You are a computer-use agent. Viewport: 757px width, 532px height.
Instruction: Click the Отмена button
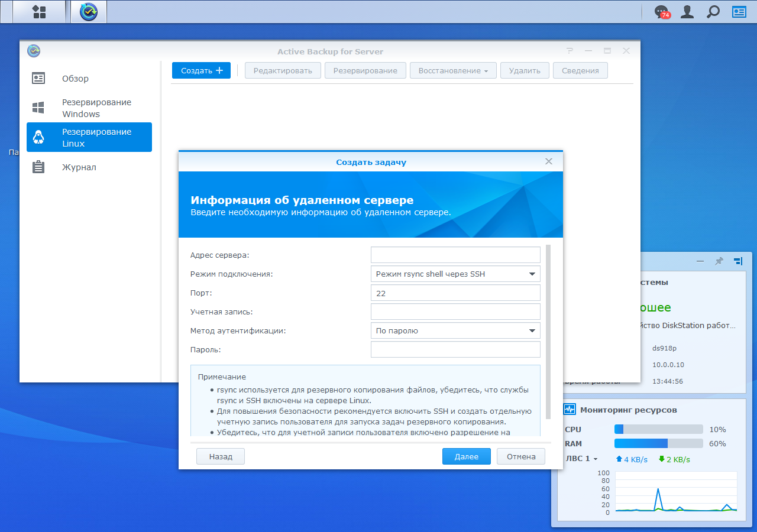pos(521,456)
